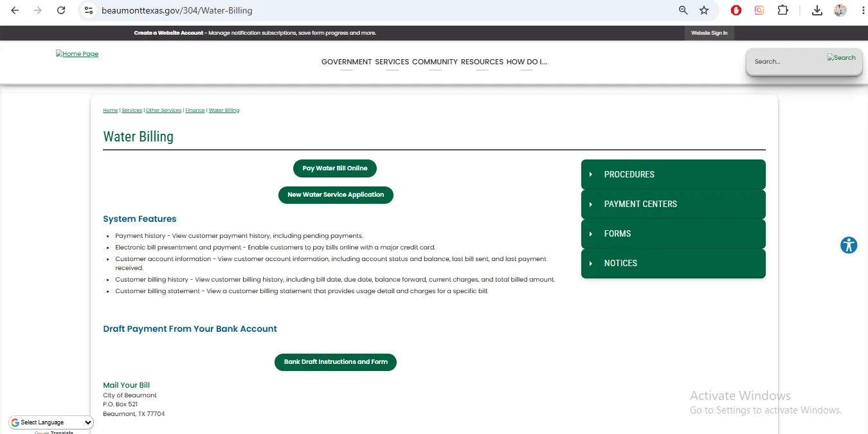Expand the FORMS panel

[x=673, y=233]
